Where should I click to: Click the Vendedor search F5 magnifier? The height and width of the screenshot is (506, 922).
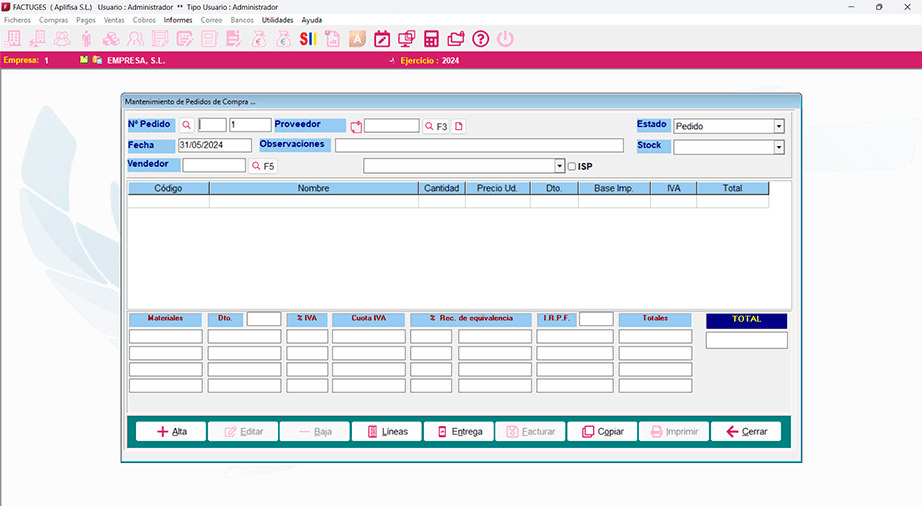255,166
